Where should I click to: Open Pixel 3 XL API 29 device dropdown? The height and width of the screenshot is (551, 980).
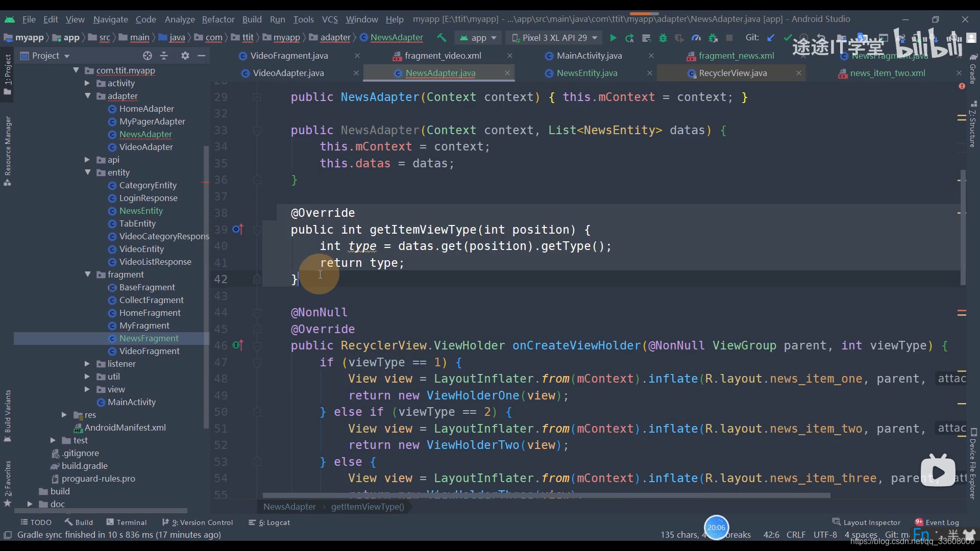(x=554, y=38)
